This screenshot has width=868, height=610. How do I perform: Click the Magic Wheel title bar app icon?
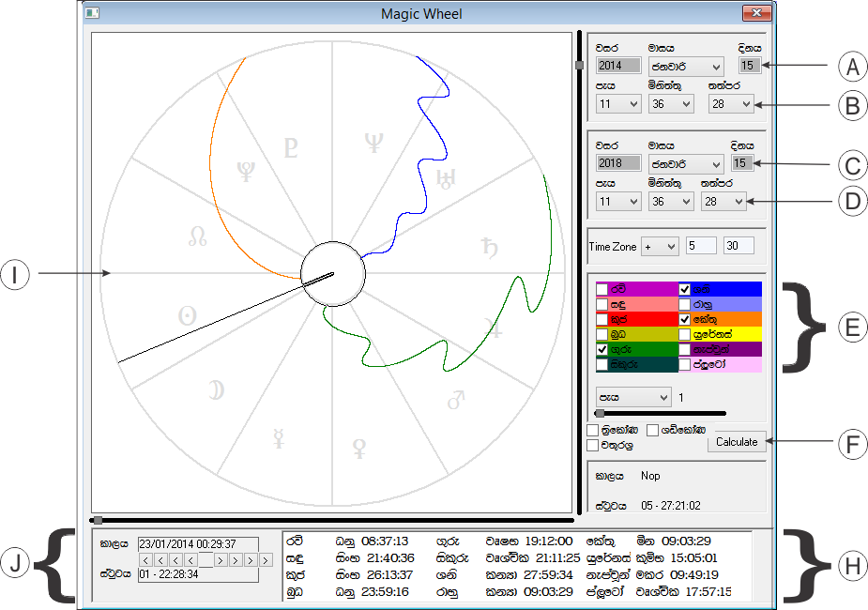[93, 13]
